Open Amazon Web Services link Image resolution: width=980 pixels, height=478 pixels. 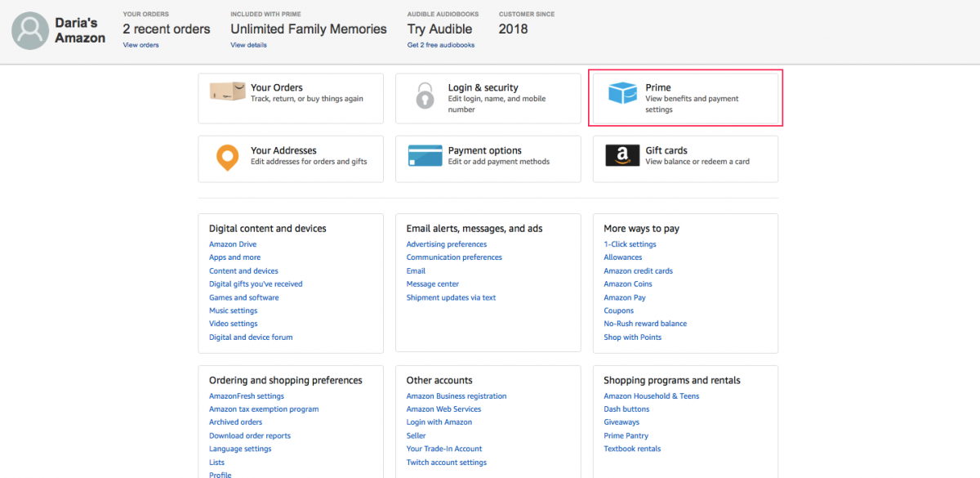point(444,409)
